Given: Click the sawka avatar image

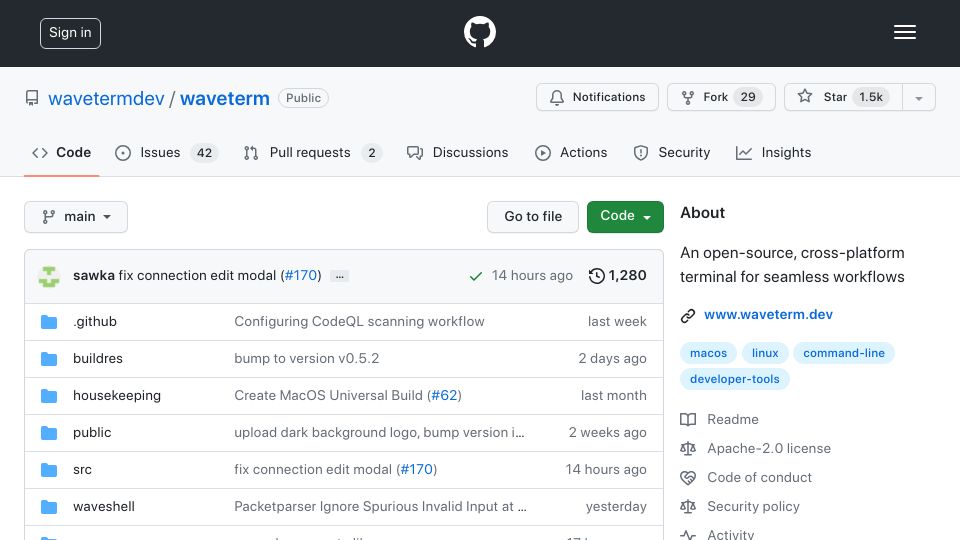Looking at the screenshot, I should pos(49,276).
